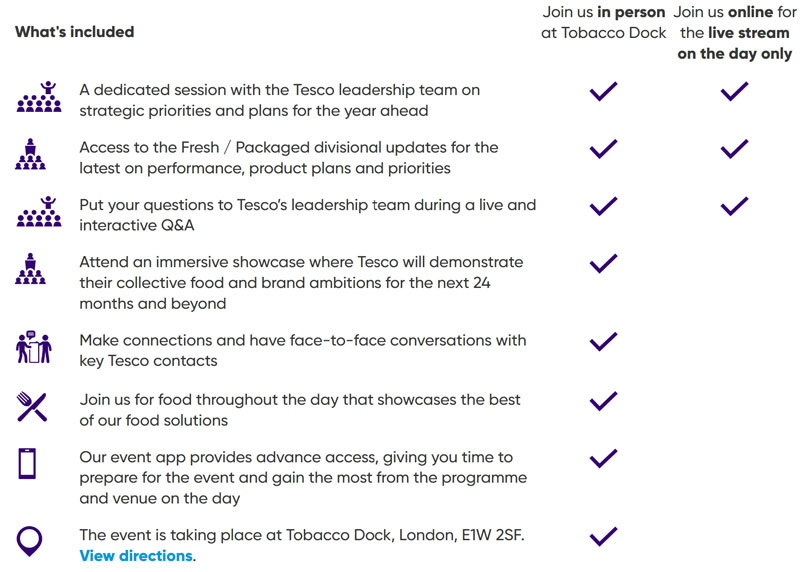Select 'Join us in person' column header

tap(603, 22)
